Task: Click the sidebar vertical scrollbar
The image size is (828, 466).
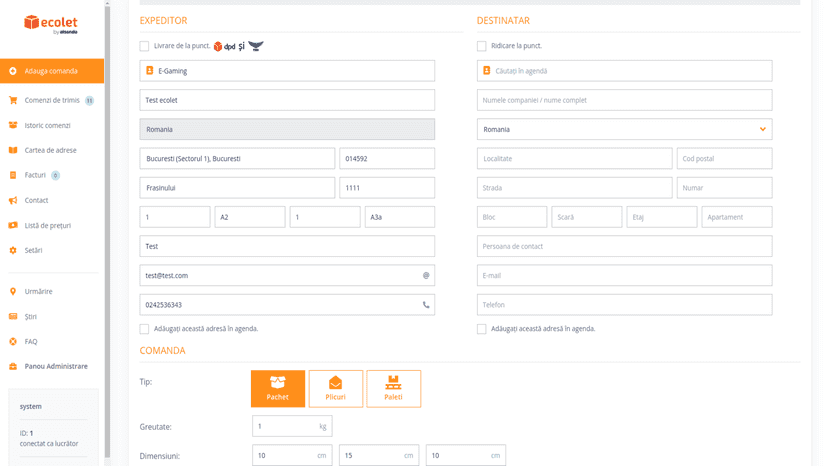Action: (x=107, y=230)
